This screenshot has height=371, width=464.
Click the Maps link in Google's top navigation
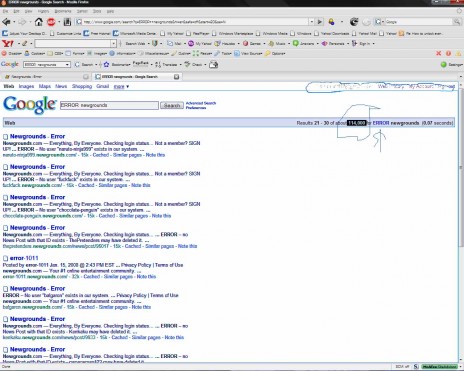[x=45, y=86]
